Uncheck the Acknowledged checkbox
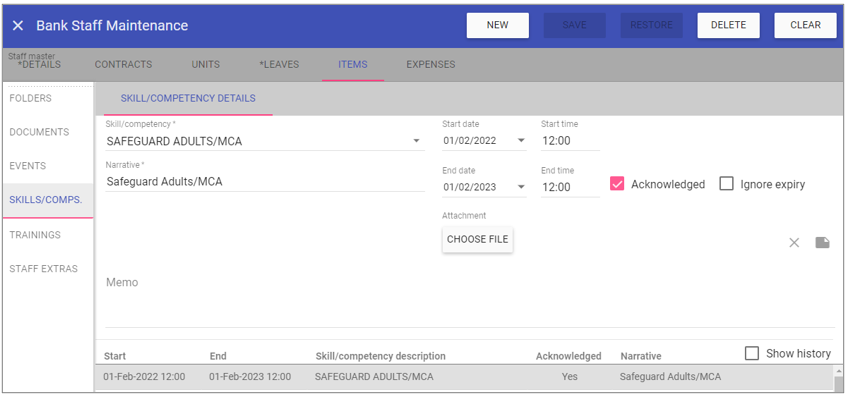The height and width of the screenshot is (396, 846). [x=617, y=184]
